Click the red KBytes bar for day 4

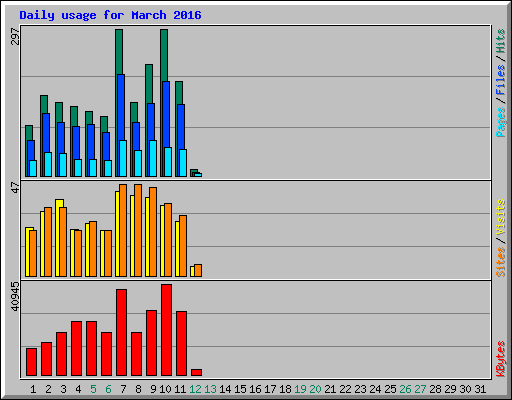[x=76, y=349]
